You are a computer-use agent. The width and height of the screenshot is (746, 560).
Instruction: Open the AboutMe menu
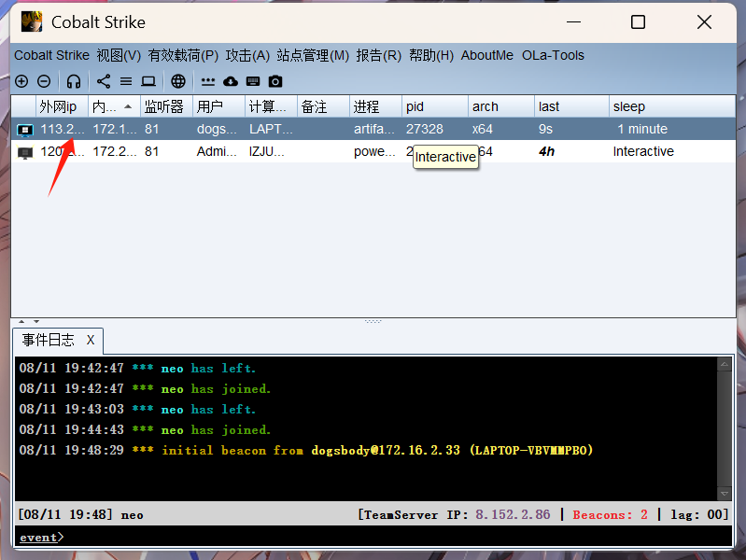point(487,55)
